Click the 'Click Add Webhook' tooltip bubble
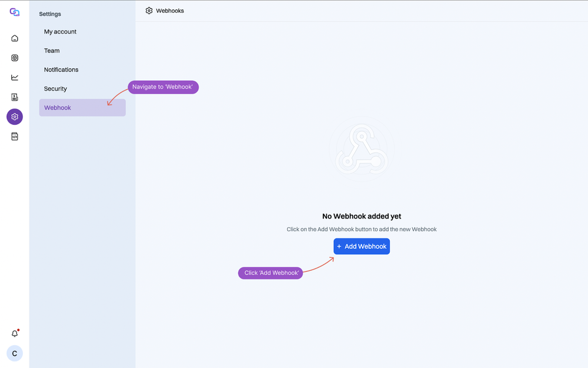 (x=270, y=273)
